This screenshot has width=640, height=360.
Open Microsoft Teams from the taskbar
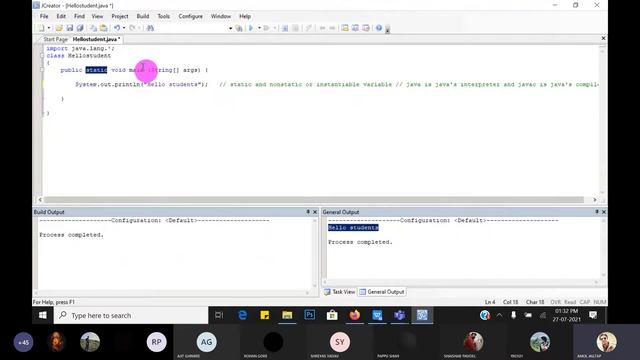[x=399, y=315]
